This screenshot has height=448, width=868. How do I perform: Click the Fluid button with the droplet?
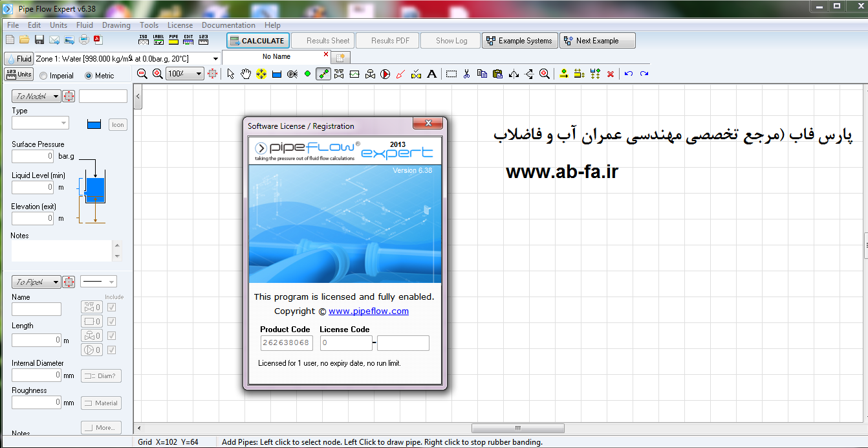pyautogui.click(x=18, y=59)
